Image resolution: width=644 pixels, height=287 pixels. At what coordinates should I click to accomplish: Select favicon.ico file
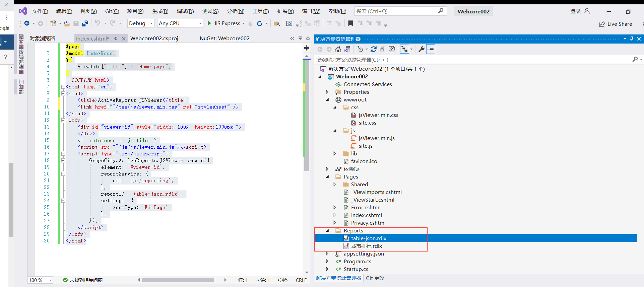point(364,161)
